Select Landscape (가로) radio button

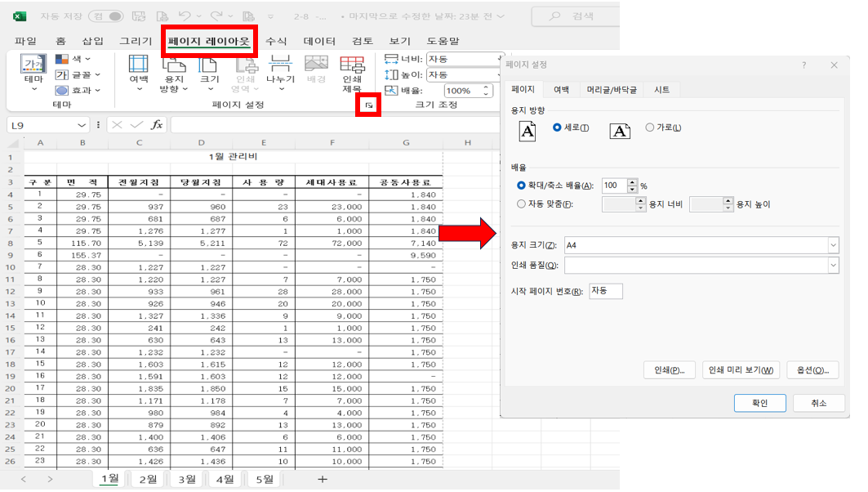point(649,127)
